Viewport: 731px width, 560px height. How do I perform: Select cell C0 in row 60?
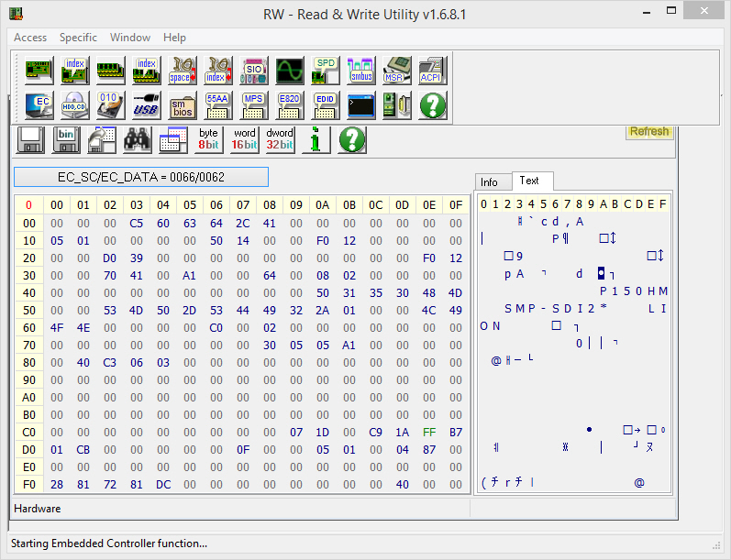pos(216,327)
